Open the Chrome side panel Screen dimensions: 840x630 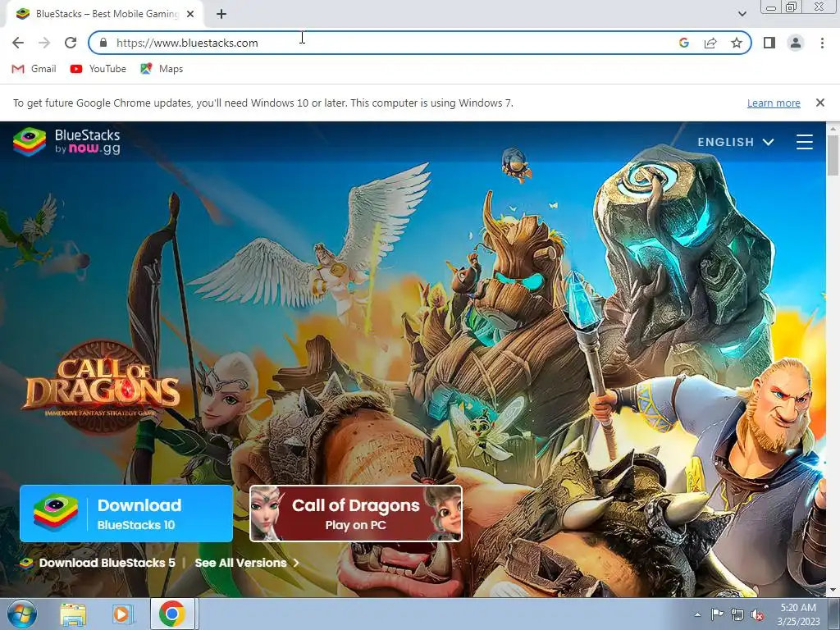pos(769,43)
